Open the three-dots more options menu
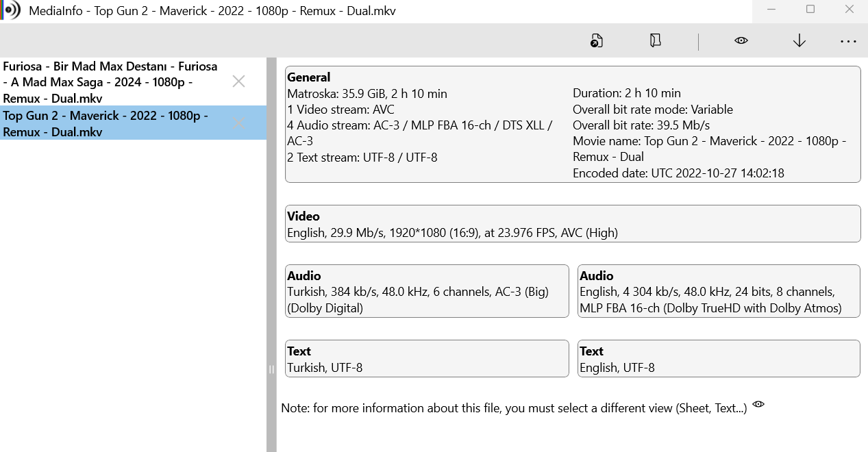 848,42
